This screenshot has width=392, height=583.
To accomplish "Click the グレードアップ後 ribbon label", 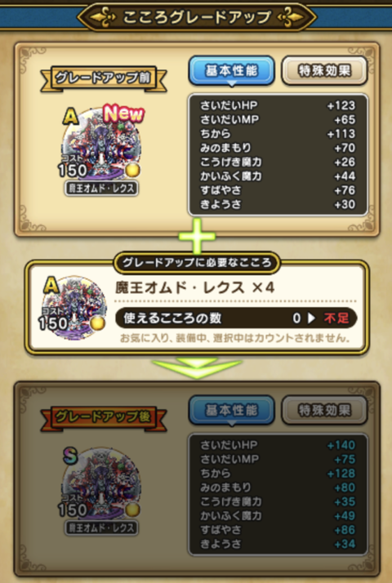I will 104,418.
